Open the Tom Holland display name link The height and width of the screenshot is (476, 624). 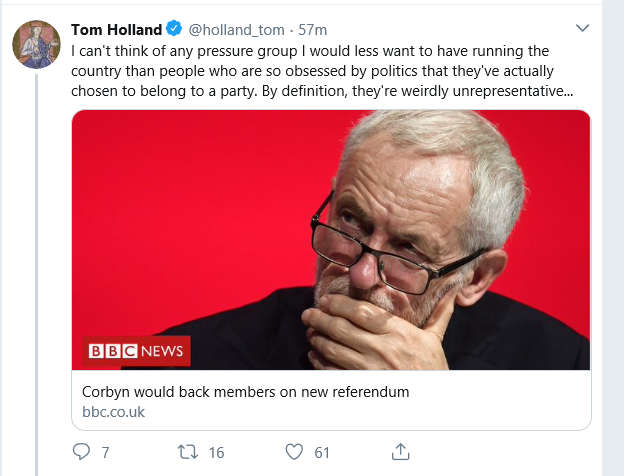click(116, 29)
